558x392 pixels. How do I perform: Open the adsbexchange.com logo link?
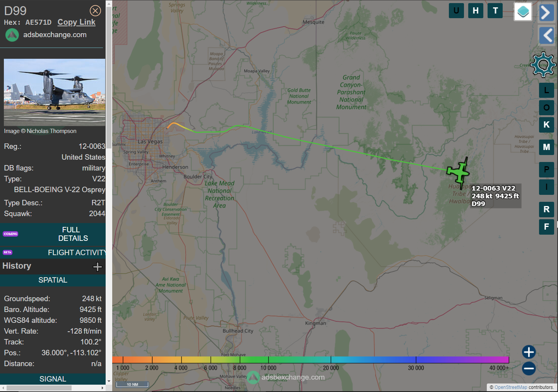click(x=12, y=35)
